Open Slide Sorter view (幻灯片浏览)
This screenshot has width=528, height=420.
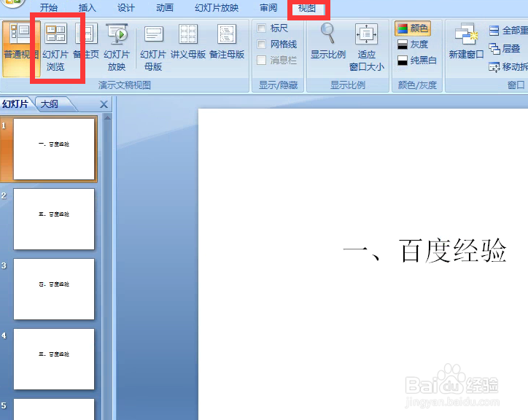pyautogui.click(x=56, y=47)
